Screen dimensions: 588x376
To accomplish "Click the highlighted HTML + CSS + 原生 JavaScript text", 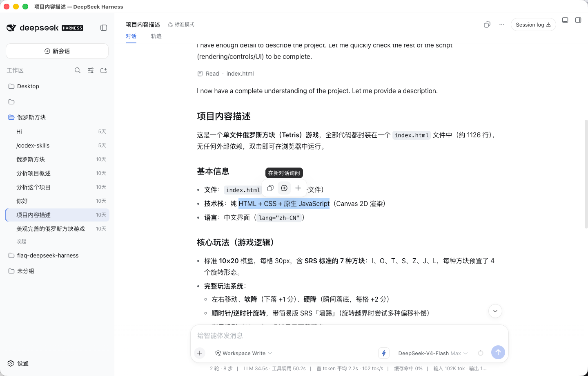I will tap(284, 204).
